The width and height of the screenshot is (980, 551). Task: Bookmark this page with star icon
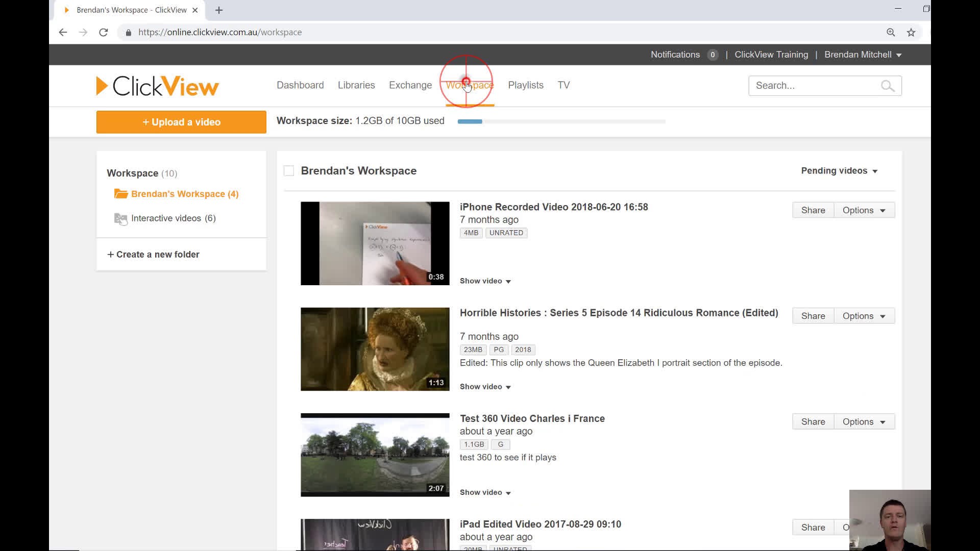(x=911, y=32)
